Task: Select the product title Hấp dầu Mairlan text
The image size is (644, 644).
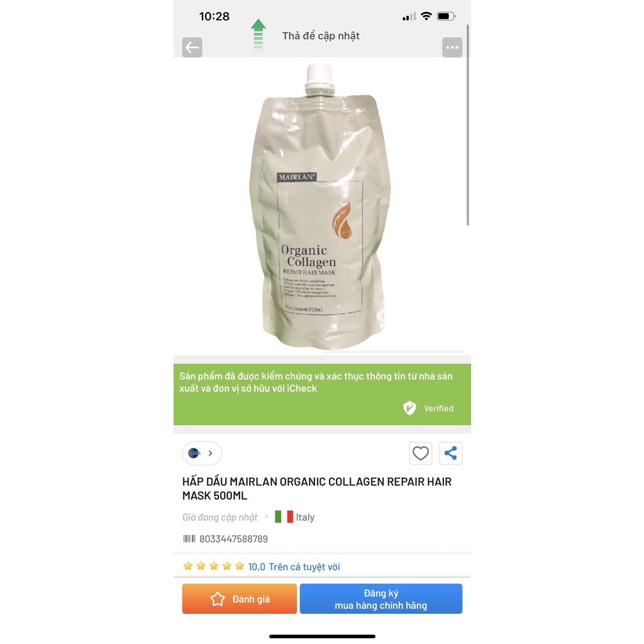Action: coord(317,489)
